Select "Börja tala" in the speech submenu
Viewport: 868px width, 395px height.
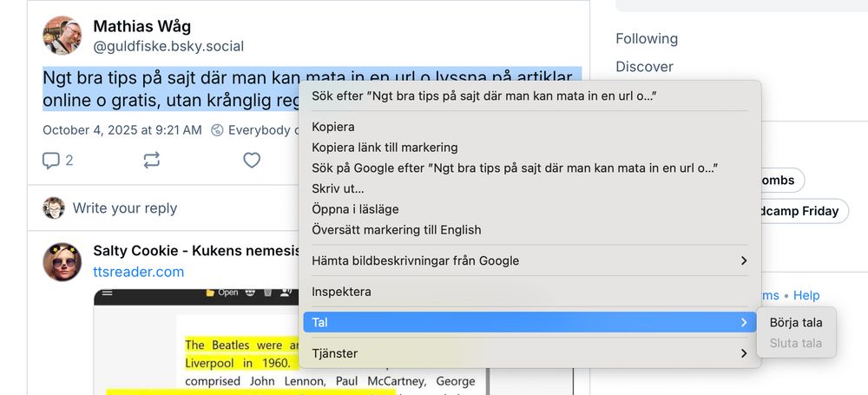tap(796, 322)
